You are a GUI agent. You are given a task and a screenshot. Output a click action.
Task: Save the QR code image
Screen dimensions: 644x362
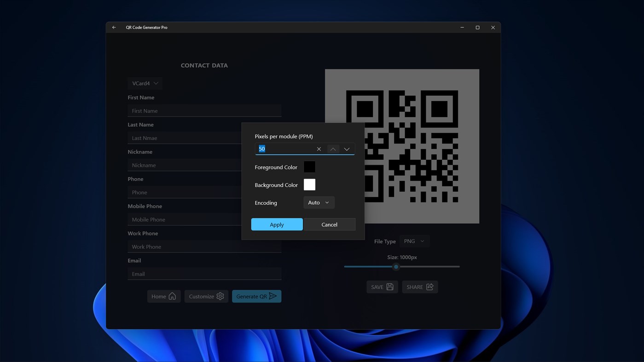(382, 287)
